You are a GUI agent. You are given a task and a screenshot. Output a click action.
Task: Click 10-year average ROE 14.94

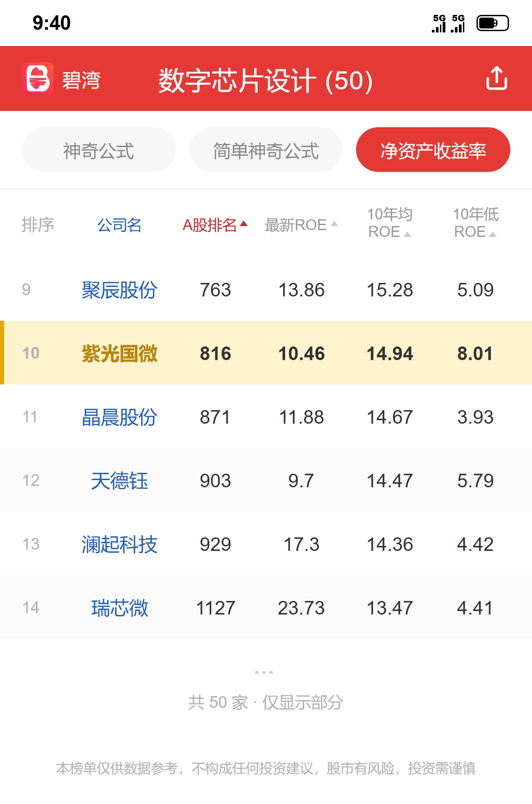tap(390, 353)
